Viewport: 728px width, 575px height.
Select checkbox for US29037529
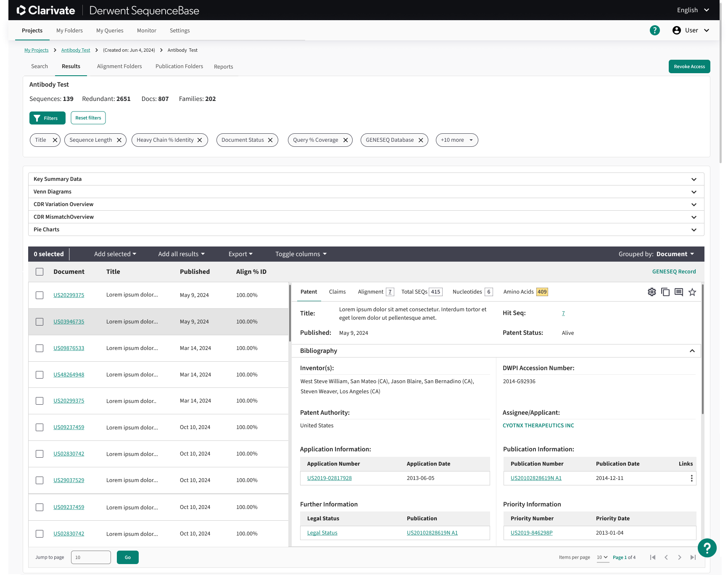tap(40, 480)
